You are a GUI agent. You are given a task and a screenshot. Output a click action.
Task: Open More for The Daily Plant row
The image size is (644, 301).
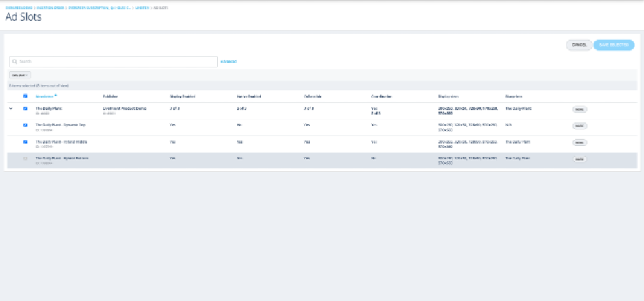[x=579, y=109]
